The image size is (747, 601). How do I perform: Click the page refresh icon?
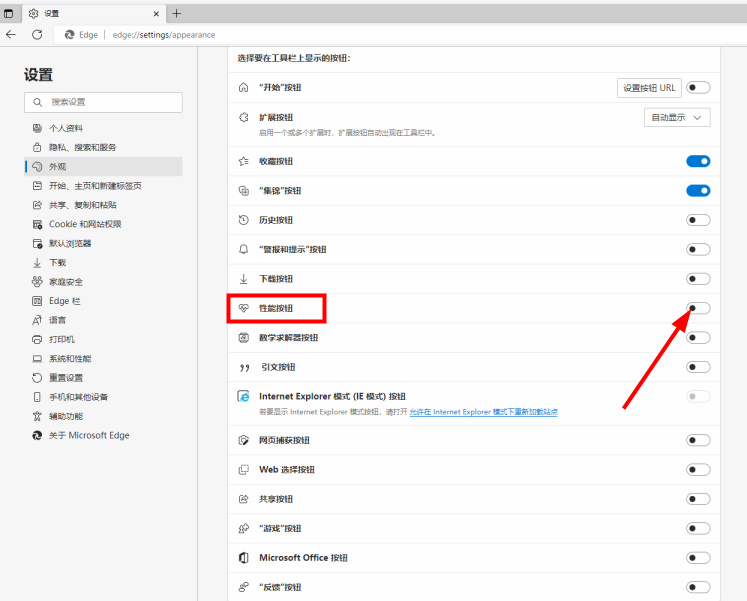pyautogui.click(x=37, y=34)
